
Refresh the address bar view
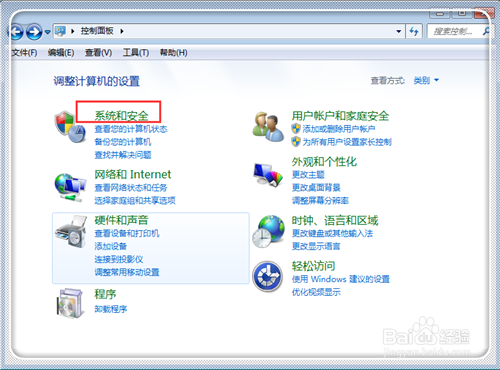pyautogui.click(x=414, y=31)
